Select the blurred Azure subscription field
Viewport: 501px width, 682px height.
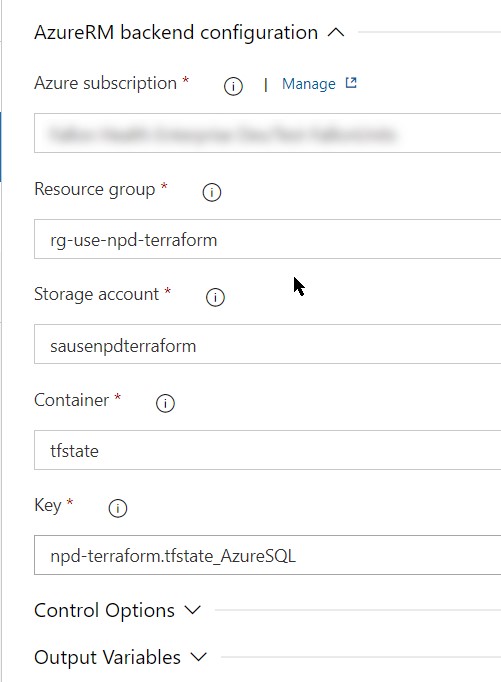pos(267,133)
